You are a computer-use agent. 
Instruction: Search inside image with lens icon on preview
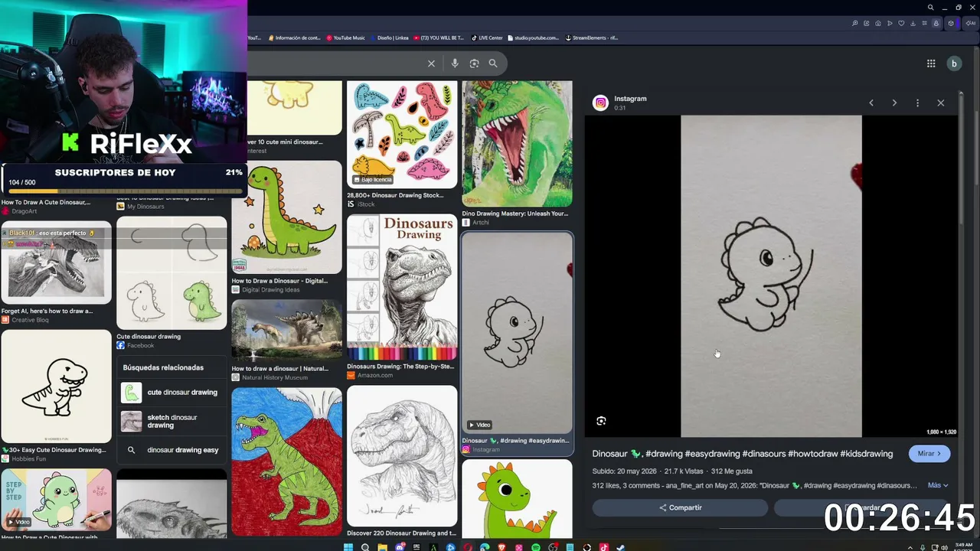tap(601, 421)
